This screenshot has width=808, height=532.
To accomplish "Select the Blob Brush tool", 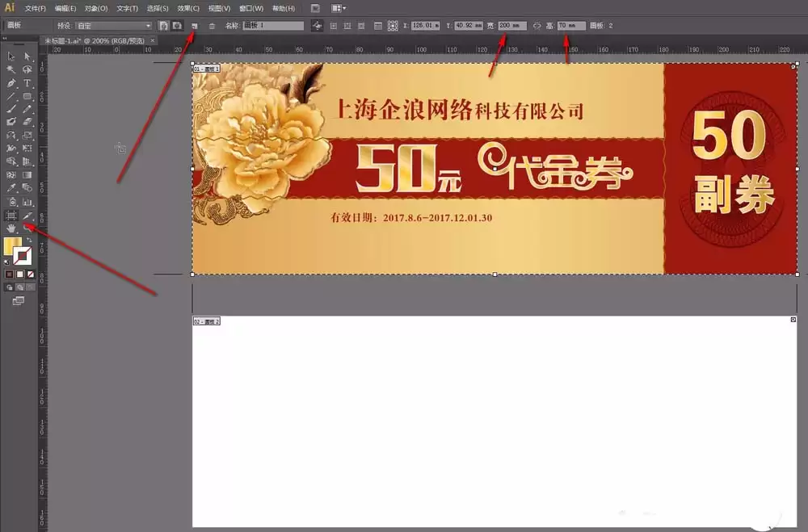I will click(11, 122).
